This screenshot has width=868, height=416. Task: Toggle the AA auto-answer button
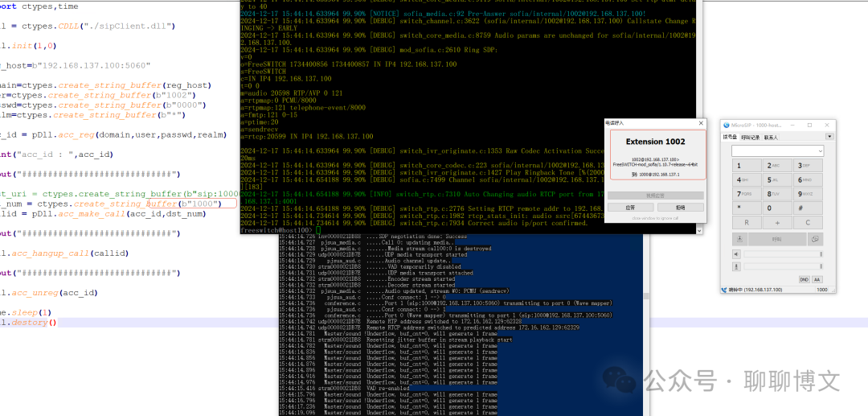(x=817, y=280)
